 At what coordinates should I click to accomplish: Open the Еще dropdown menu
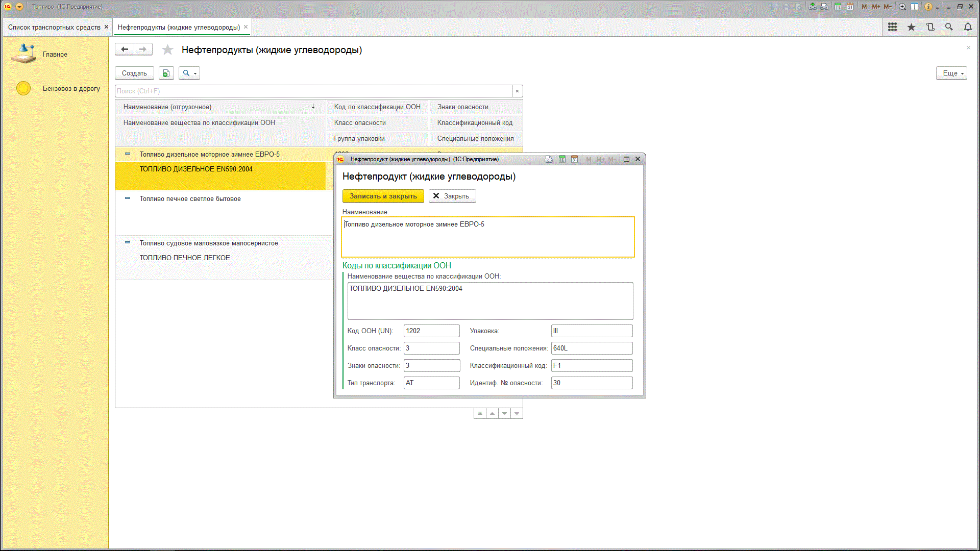(951, 73)
